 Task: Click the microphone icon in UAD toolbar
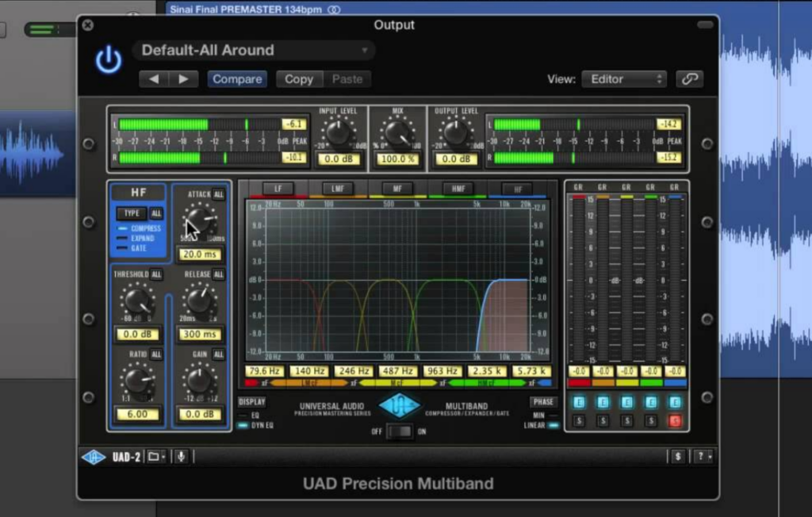[x=182, y=457]
